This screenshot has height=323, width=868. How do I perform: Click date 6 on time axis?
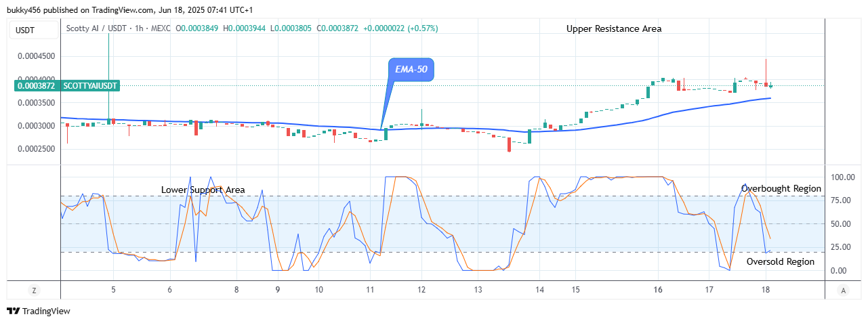click(170, 290)
